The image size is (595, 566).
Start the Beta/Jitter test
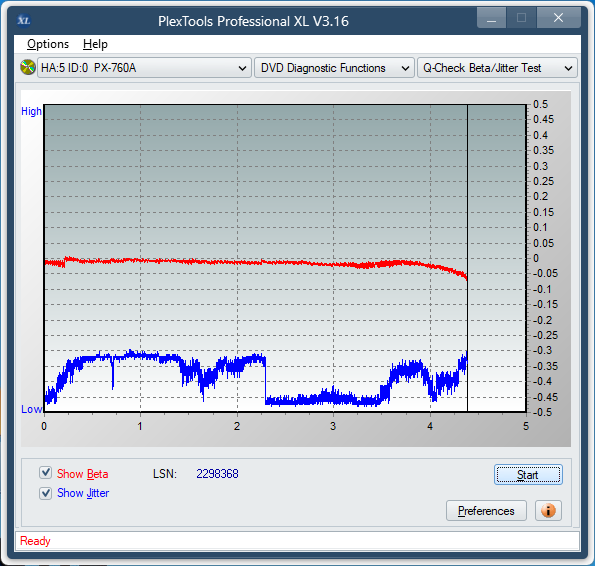528,475
